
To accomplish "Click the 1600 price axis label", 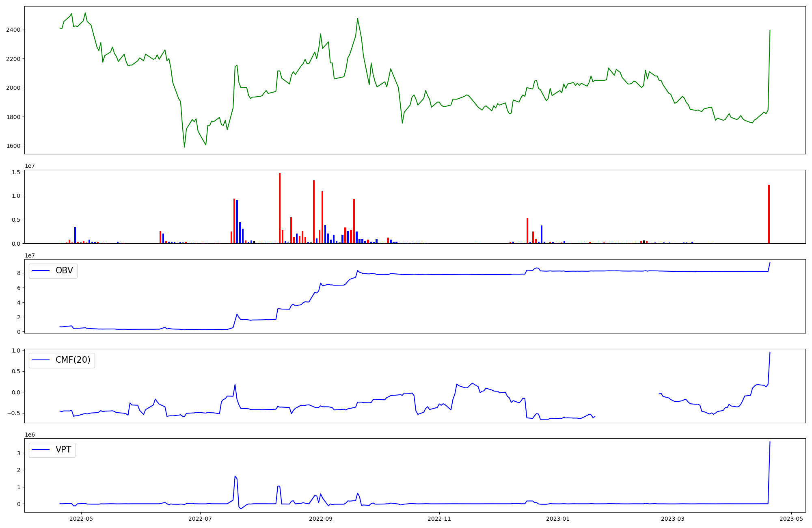I will click(13, 146).
